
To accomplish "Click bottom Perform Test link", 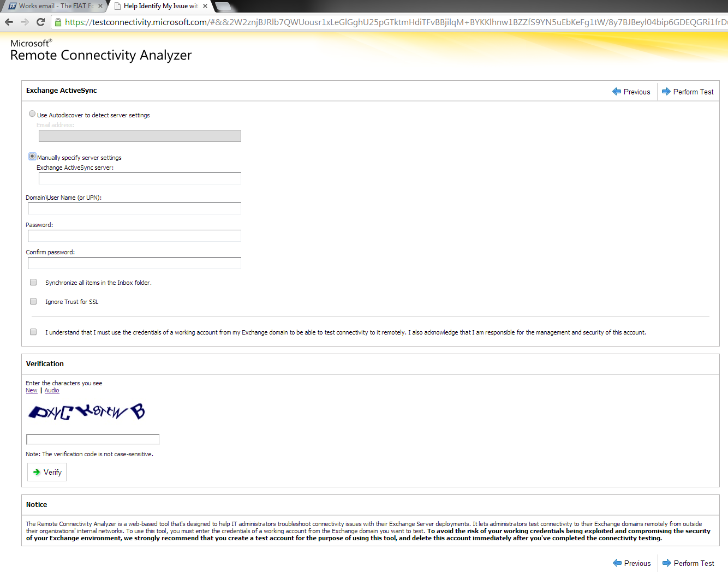I will pyautogui.click(x=688, y=563).
